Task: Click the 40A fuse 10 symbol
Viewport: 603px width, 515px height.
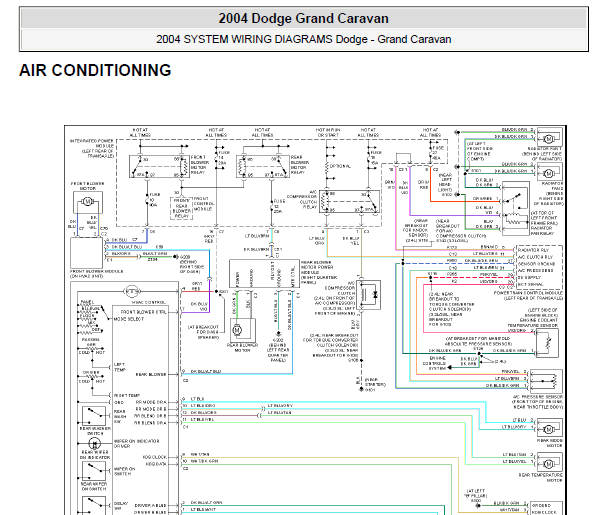Action: pos(147,200)
